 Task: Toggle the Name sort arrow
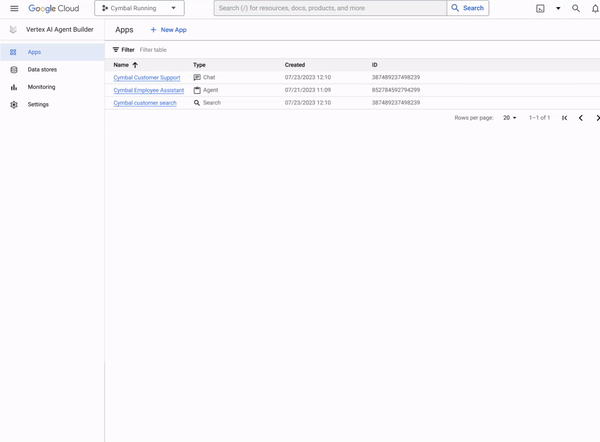(x=135, y=65)
